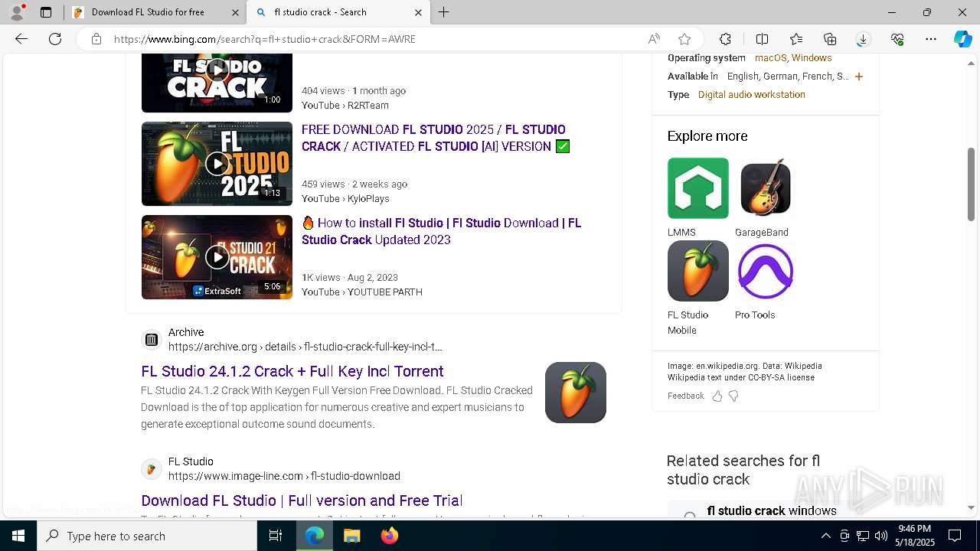The image size is (980, 551).
Task: Click the FL Studio site favicon
Action: pos(152,469)
